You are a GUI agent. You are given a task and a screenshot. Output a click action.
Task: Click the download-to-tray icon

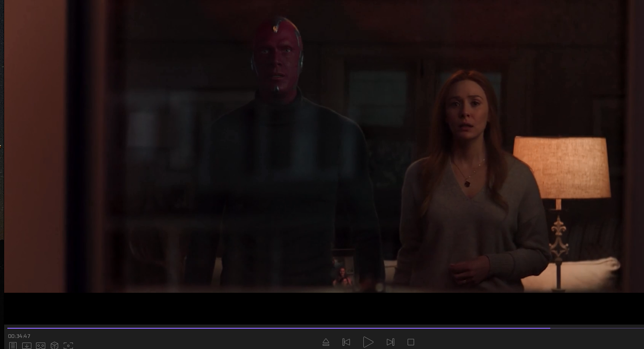[27, 345]
